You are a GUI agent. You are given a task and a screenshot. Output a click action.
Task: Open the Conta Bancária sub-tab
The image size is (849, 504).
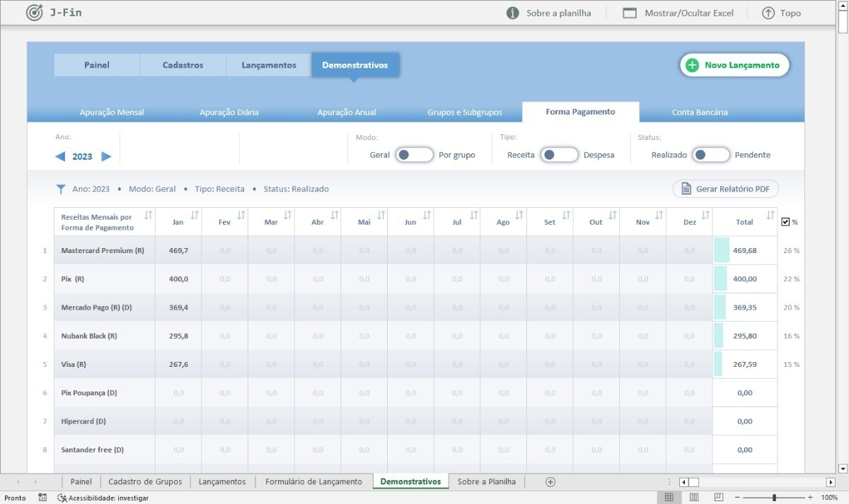coord(700,112)
